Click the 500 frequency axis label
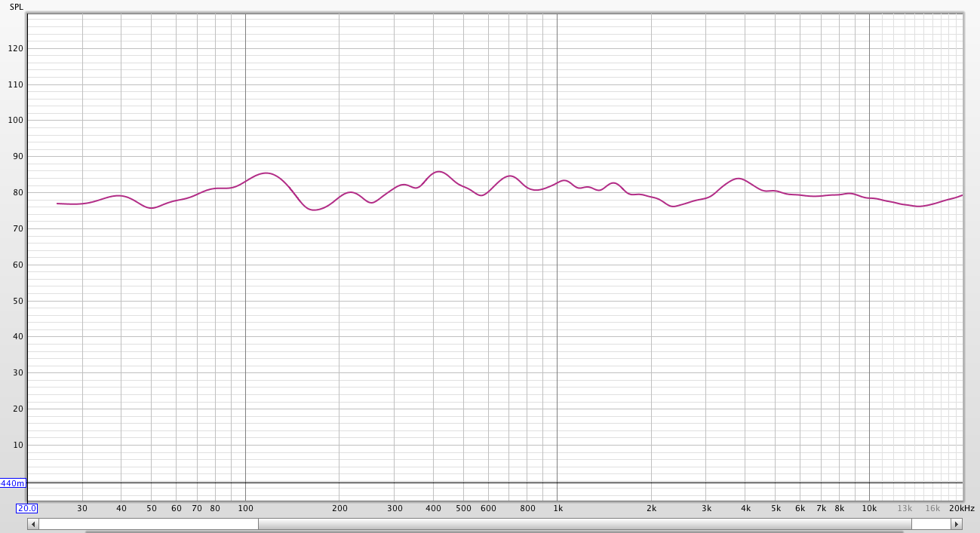980x533 pixels. click(464, 508)
